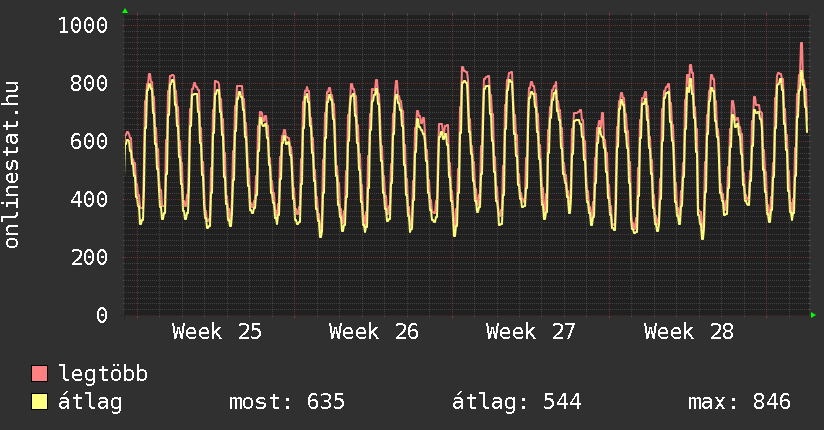Click the Week 28 axis label
Screen dimensions: 824x430
tap(688, 332)
